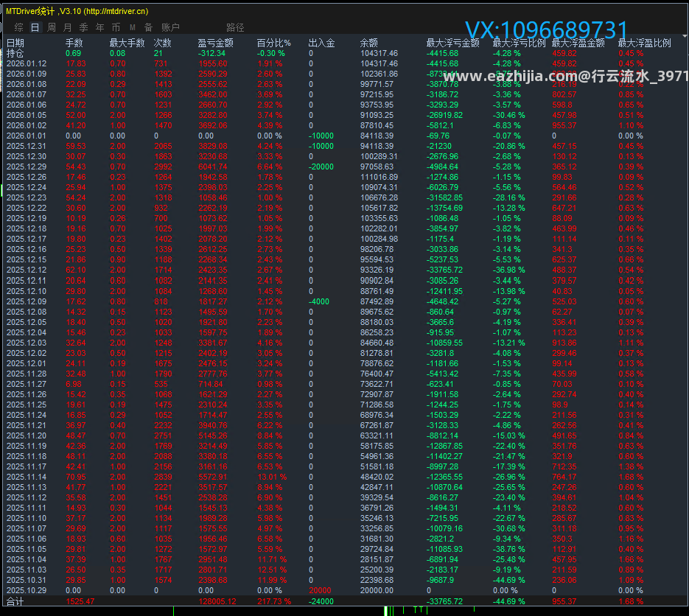Click total profit 128005.12

(217, 601)
